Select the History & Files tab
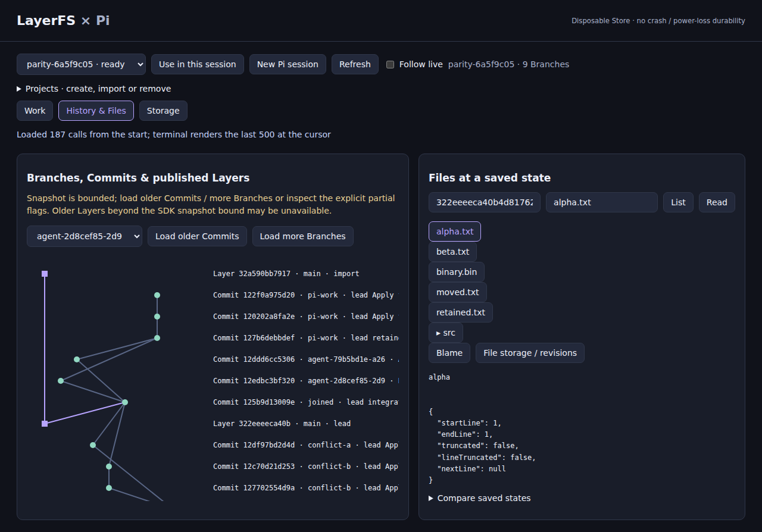Screen dimensions: 762x532 coord(96,111)
